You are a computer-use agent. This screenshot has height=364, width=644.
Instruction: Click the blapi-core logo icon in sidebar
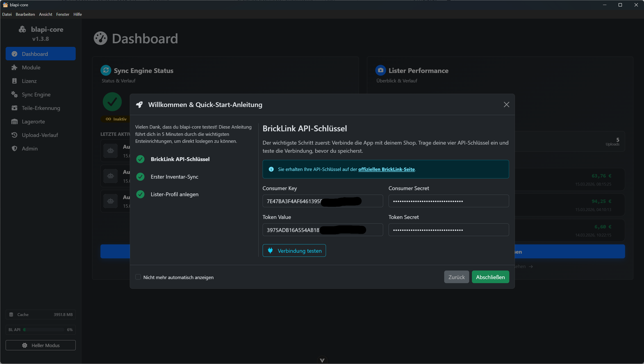click(x=22, y=29)
